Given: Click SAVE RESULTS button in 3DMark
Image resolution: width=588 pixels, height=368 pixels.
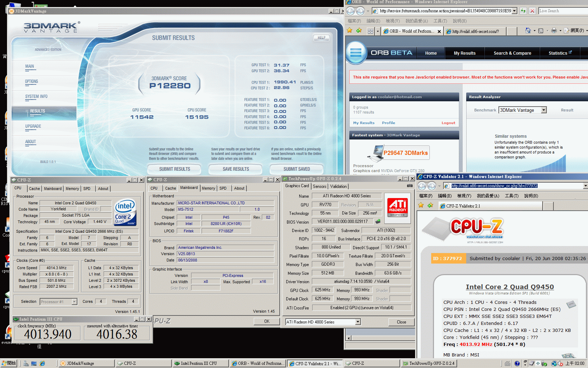Looking at the screenshot, I should pyautogui.click(x=236, y=169).
